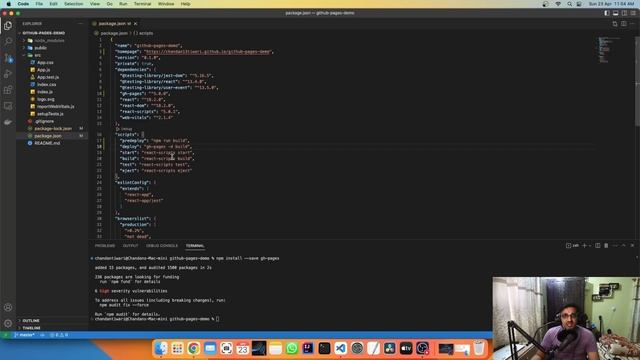Expand the public folder
The width and height of the screenshot is (640, 360).
(x=40, y=48)
